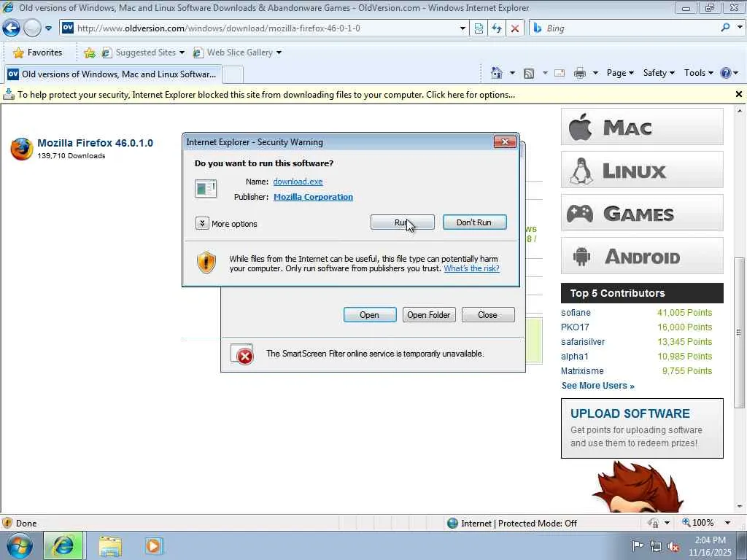This screenshot has height=560, width=747.
Task: Click the Close button in download dialog
Action: 488,315
